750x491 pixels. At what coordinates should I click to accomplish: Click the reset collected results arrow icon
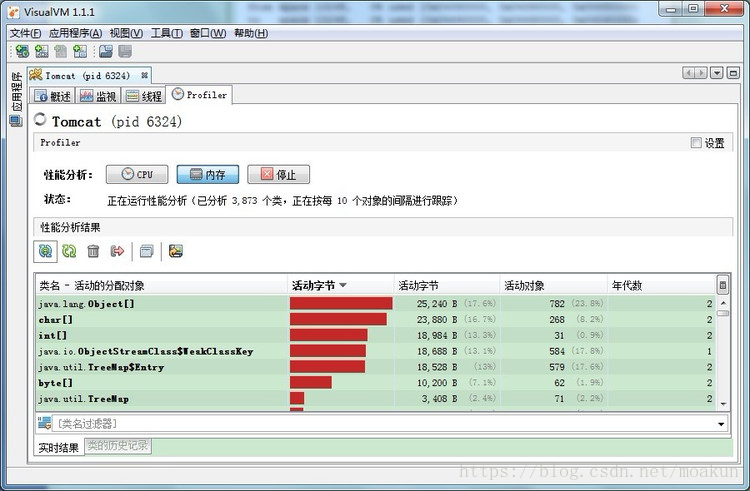[117, 251]
